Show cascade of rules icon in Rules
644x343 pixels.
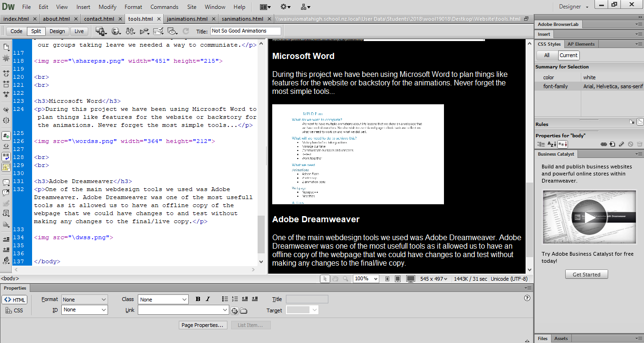[x=640, y=122]
